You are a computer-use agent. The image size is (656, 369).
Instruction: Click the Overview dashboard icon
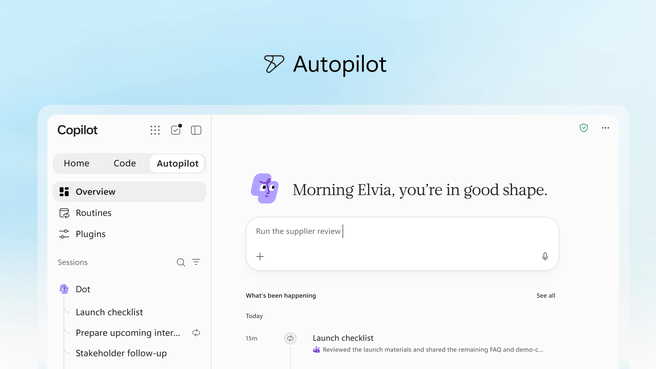[64, 192]
